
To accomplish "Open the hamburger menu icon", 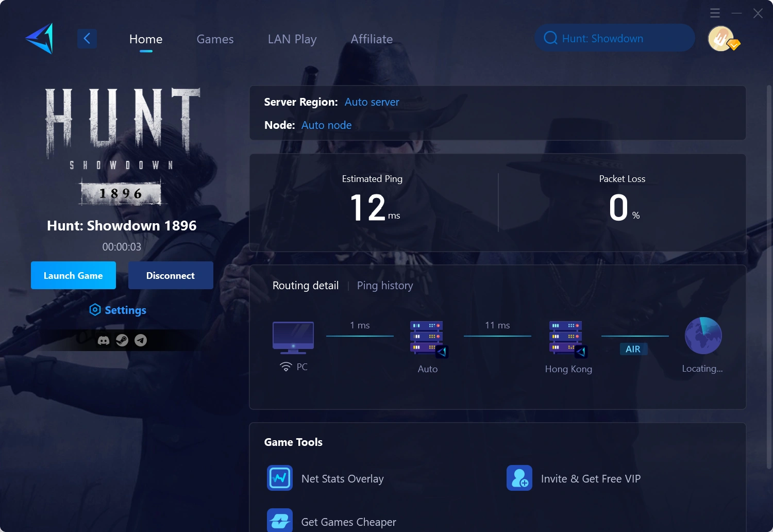I will click(715, 13).
